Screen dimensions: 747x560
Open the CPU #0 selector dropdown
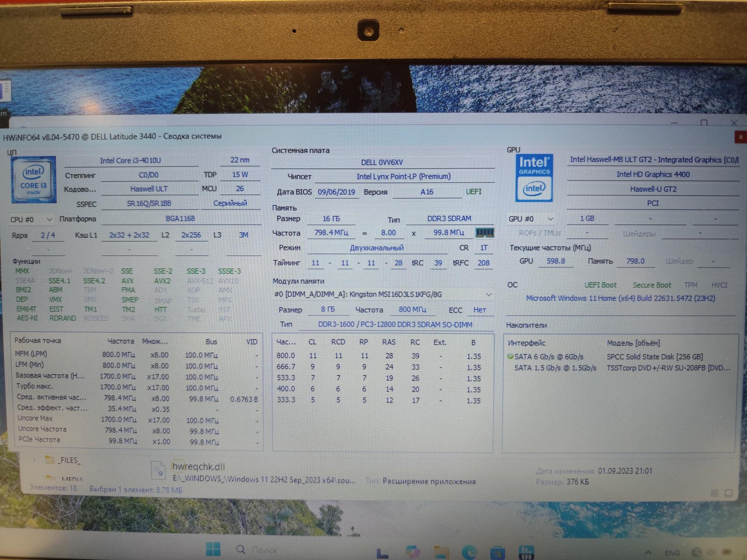[x=31, y=220]
